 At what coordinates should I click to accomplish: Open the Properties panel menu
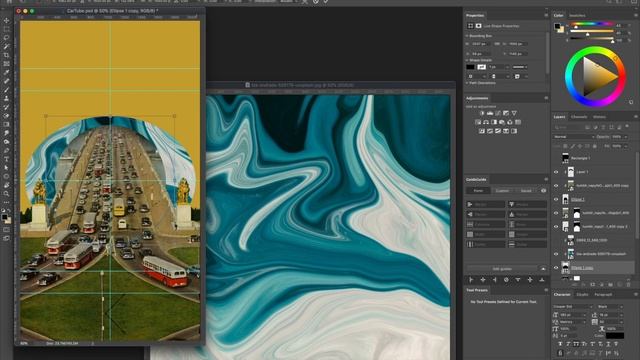[546, 16]
